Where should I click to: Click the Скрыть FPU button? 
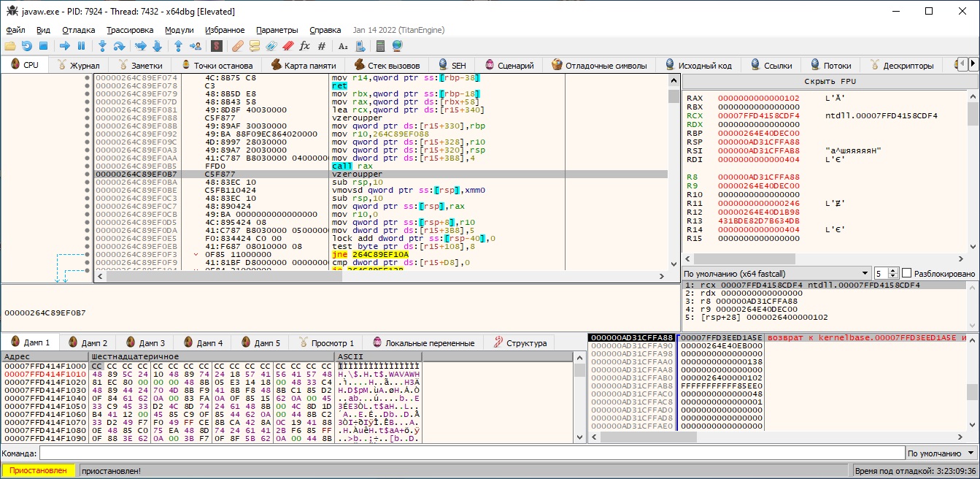(830, 82)
